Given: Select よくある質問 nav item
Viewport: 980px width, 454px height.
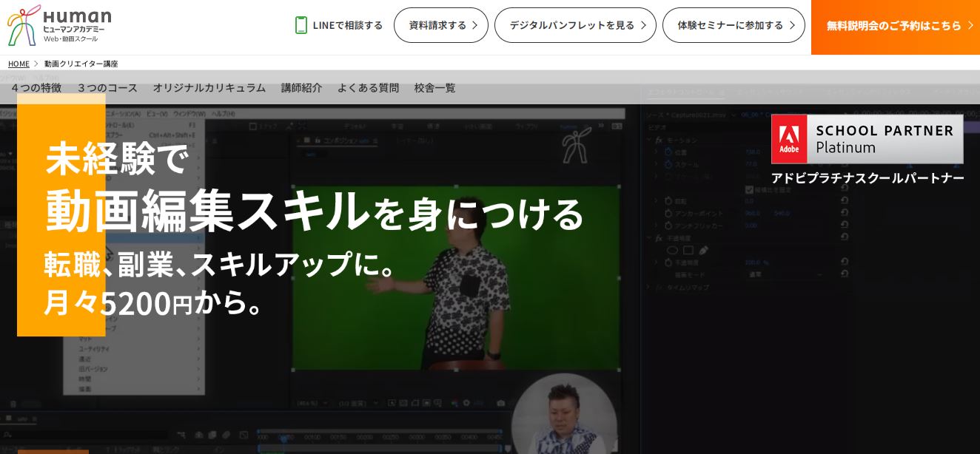Looking at the screenshot, I should (368, 87).
